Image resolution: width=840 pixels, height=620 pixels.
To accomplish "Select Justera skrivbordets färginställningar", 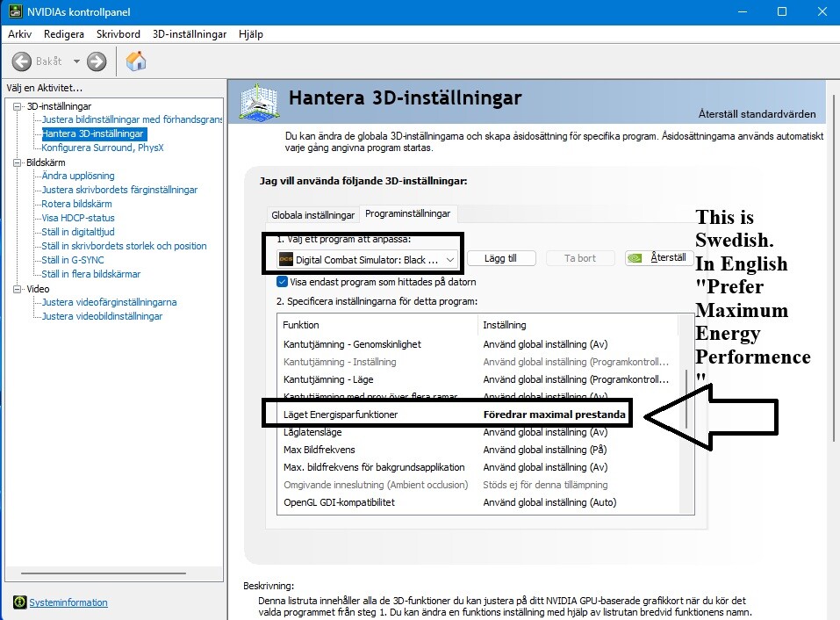I will [119, 190].
